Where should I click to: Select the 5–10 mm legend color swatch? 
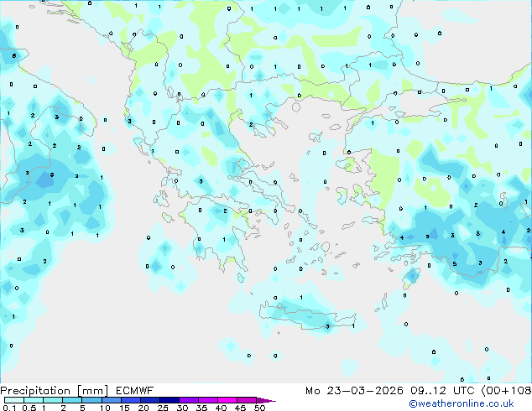pyautogui.click(x=91, y=400)
